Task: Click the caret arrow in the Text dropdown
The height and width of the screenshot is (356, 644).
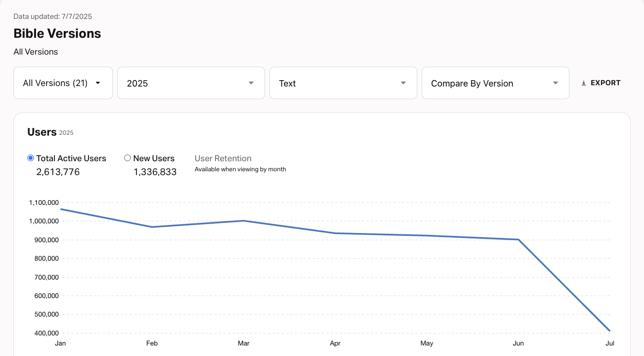Action: coord(403,83)
